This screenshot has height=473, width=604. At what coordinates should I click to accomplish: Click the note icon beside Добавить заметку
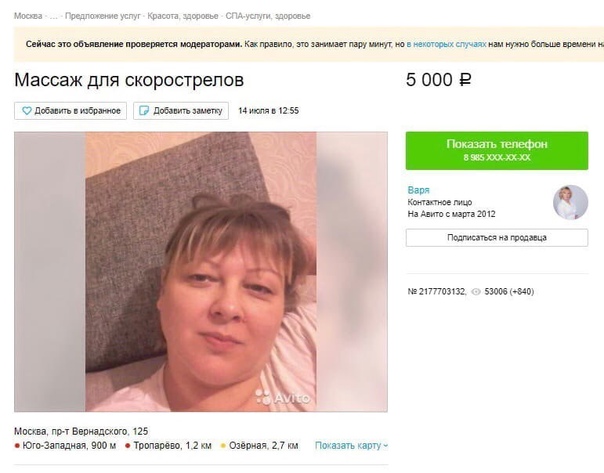pos(144,111)
